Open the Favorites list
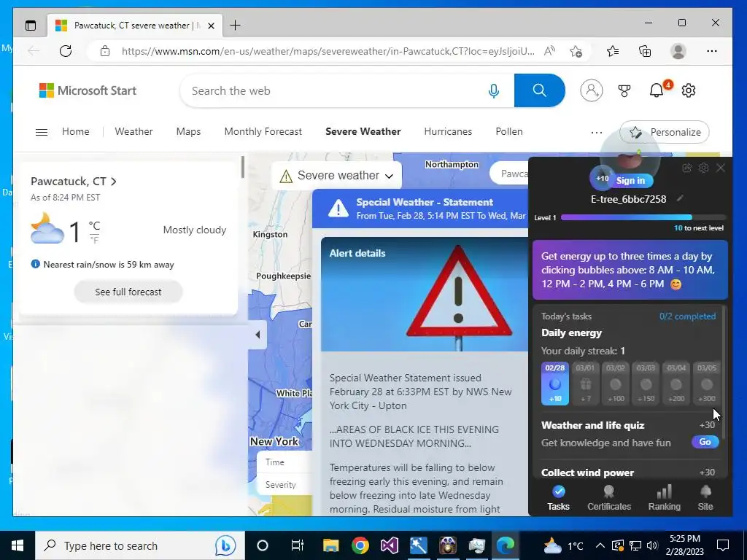 [613, 51]
